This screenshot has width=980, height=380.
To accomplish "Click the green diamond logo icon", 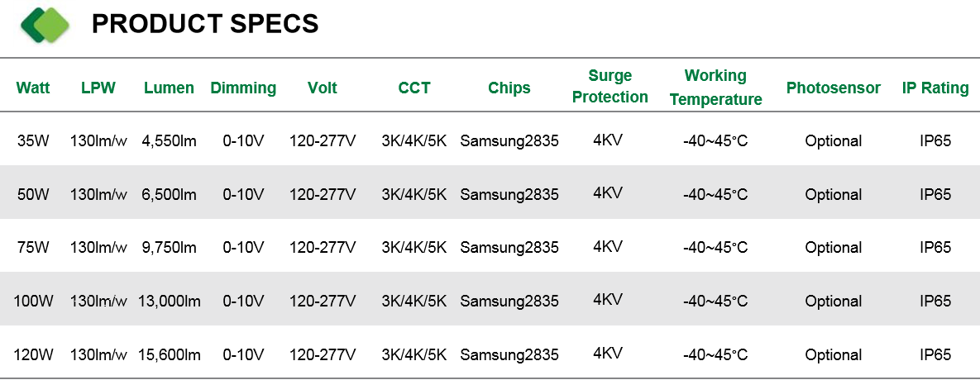I will [x=45, y=24].
